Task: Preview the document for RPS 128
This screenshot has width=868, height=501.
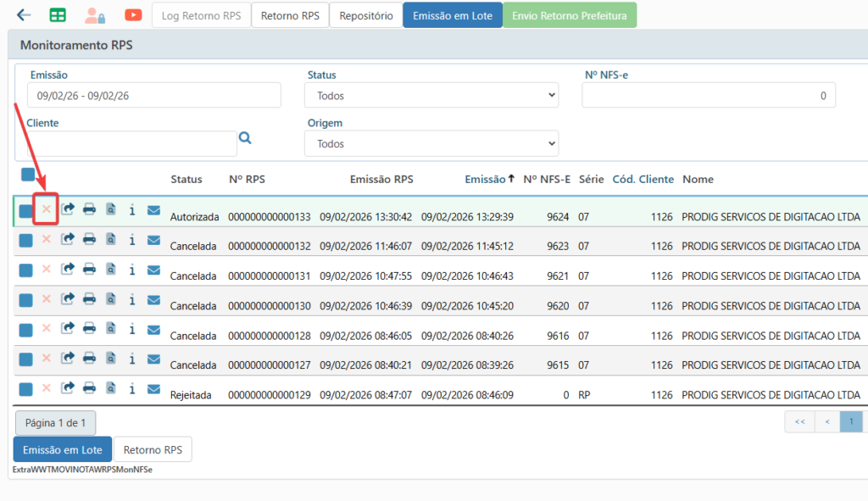Action: point(110,329)
